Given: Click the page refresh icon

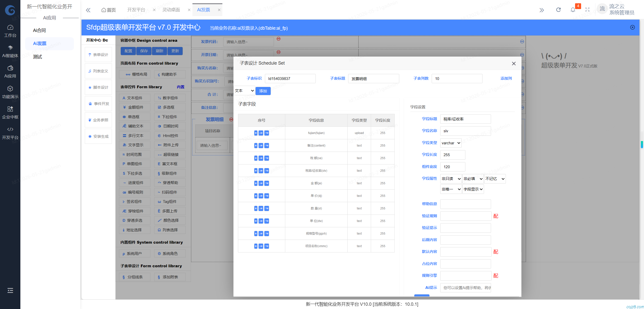Looking at the screenshot, I should [x=558, y=10].
